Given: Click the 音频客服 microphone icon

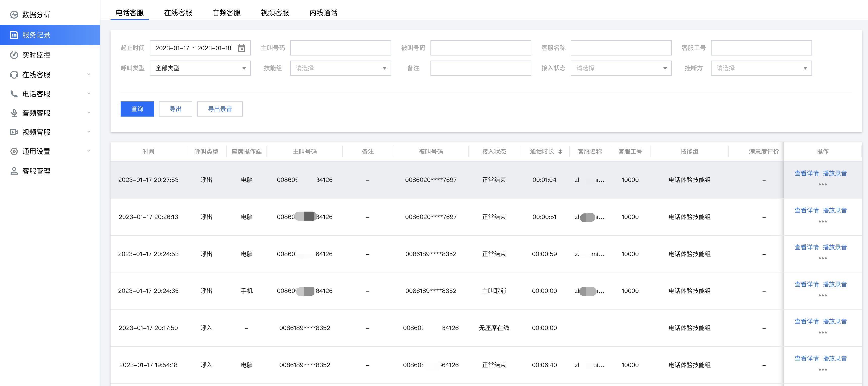Looking at the screenshot, I should 14,113.
